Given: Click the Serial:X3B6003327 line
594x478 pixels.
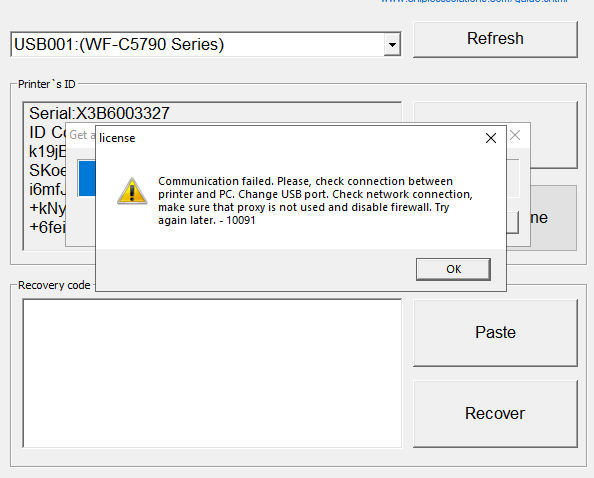Looking at the screenshot, I should (x=99, y=113).
